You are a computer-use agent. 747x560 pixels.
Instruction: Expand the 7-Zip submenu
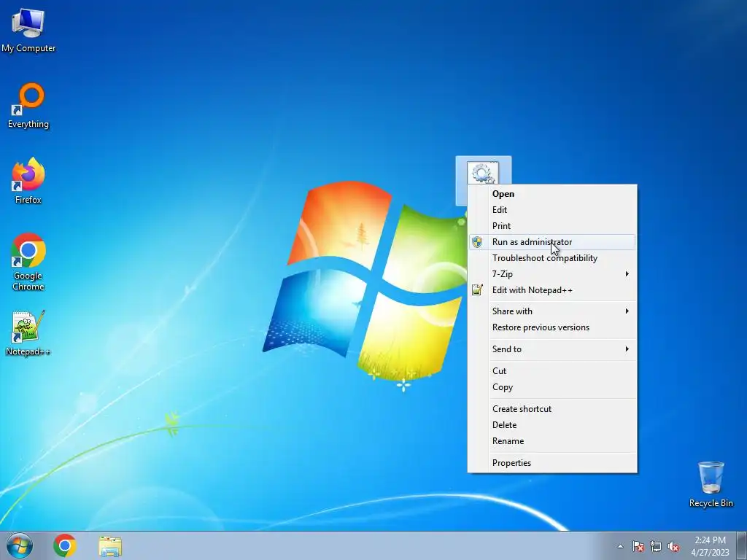pos(552,274)
